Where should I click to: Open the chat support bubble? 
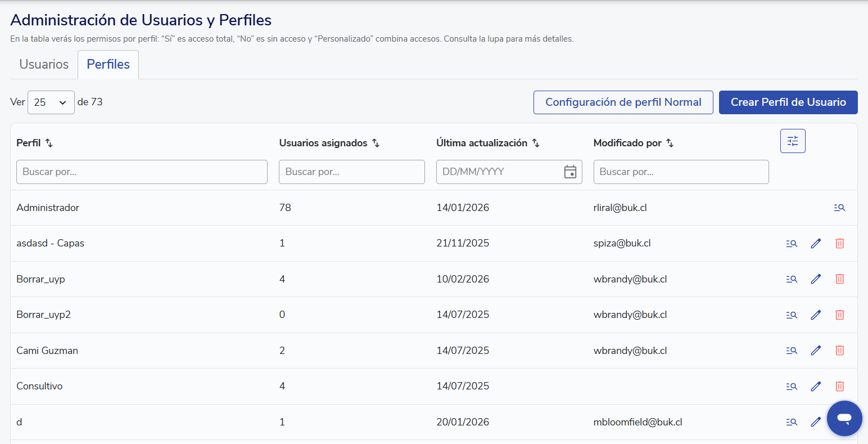pyautogui.click(x=844, y=418)
